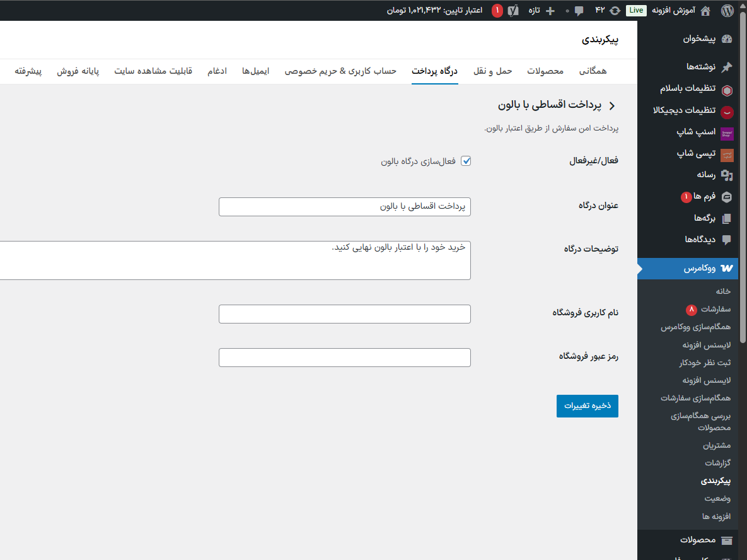The width and height of the screenshot is (747, 560).
Task: Click the عنوان درگاه title input field
Action: pyautogui.click(x=344, y=207)
